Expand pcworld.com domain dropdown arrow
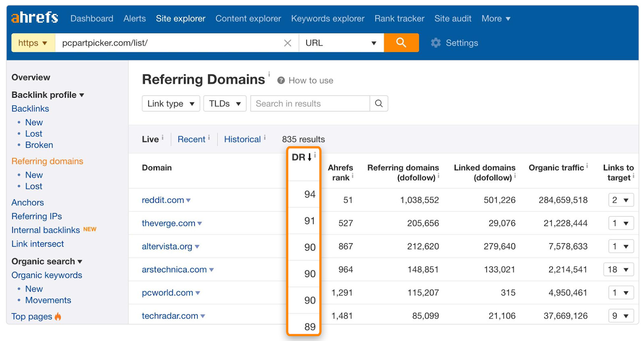 coord(198,293)
